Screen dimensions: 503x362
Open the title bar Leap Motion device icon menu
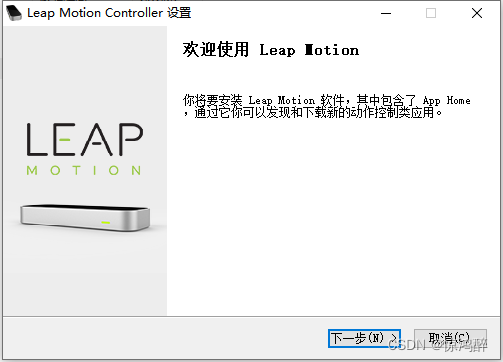click(x=14, y=13)
